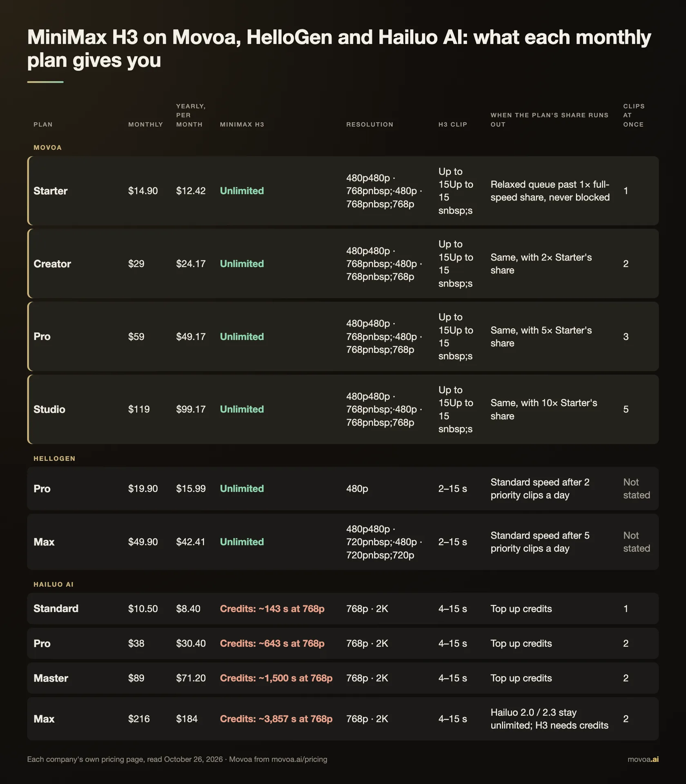Click the 'RESOLUTION' column header
The width and height of the screenshot is (686, 784).
point(370,125)
